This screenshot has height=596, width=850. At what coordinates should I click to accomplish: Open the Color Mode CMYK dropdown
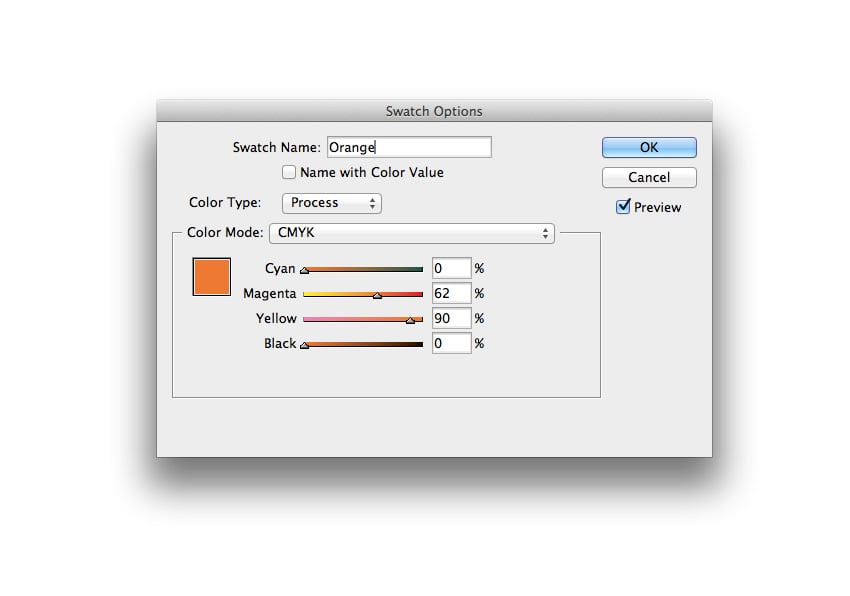(x=412, y=233)
